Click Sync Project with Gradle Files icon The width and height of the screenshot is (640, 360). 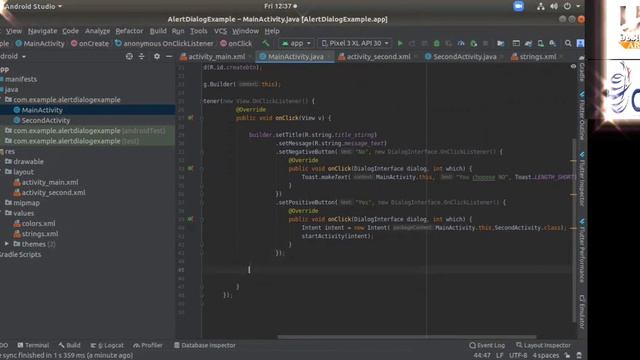[x=528, y=43]
